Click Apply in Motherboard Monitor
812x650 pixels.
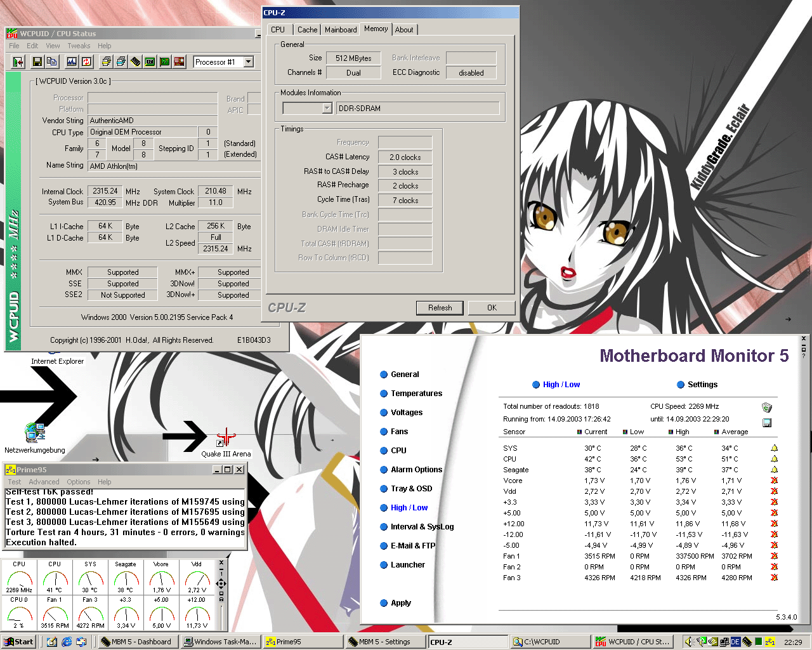point(396,603)
